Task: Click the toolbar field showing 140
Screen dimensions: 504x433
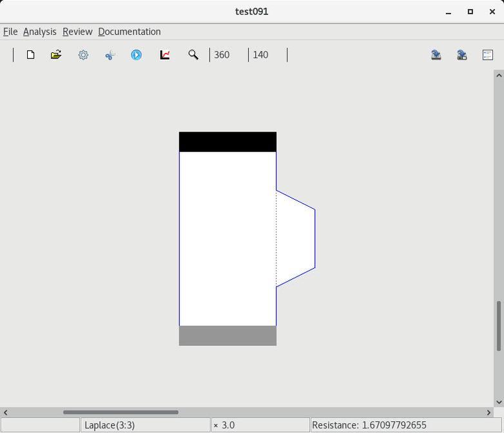Action: pyautogui.click(x=267, y=55)
